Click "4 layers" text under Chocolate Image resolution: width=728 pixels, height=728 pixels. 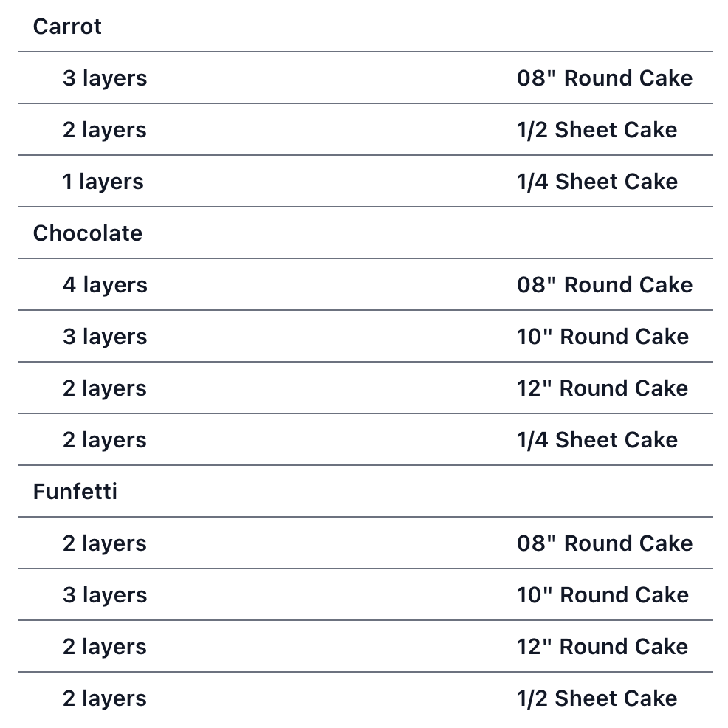(105, 285)
